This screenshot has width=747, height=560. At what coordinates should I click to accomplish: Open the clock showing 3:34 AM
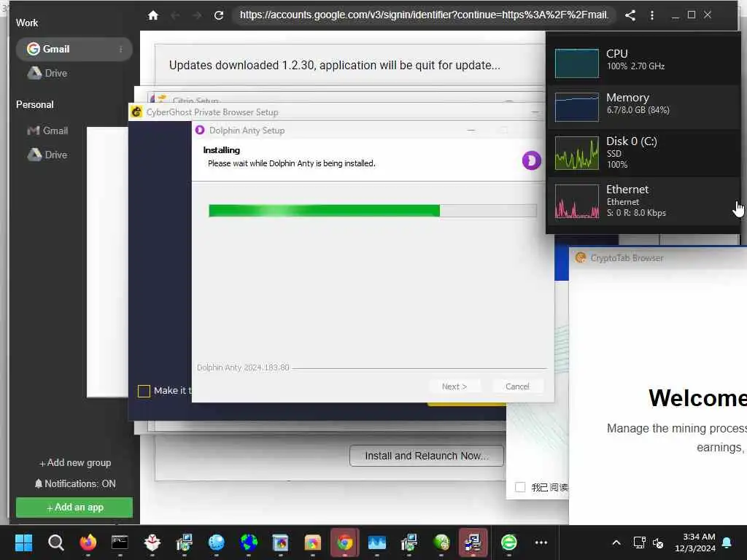pyautogui.click(x=695, y=542)
